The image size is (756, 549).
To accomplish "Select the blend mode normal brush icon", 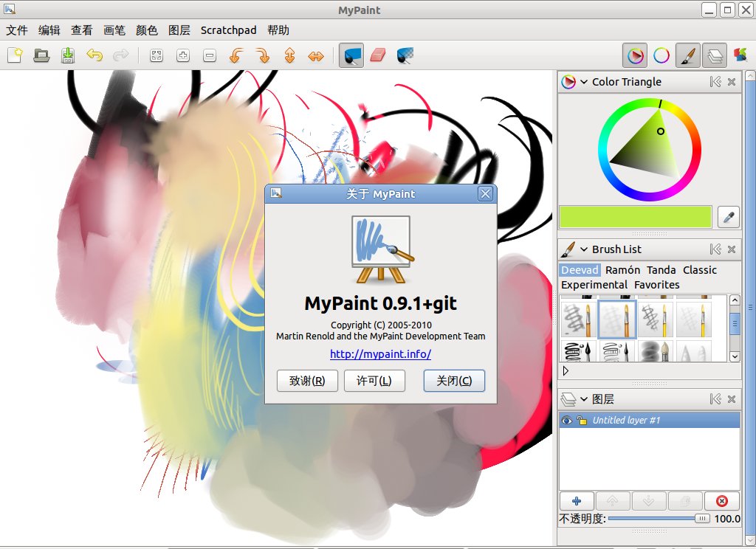I will click(x=351, y=55).
